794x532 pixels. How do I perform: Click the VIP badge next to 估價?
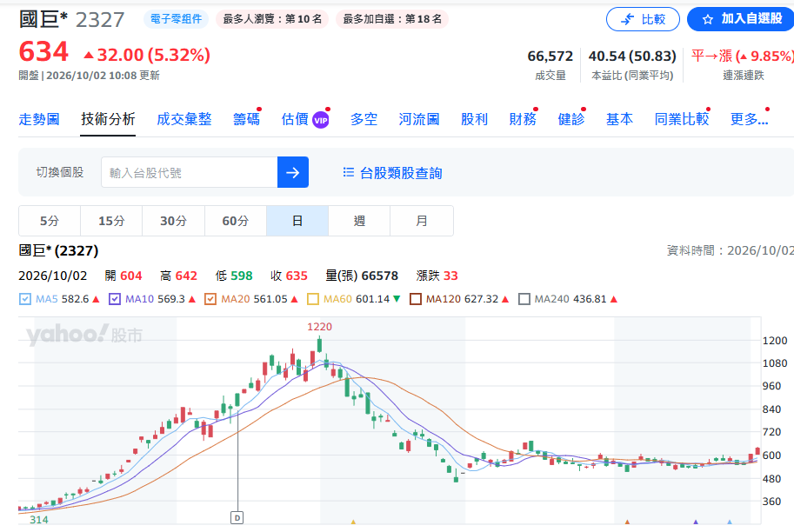[x=321, y=120]
